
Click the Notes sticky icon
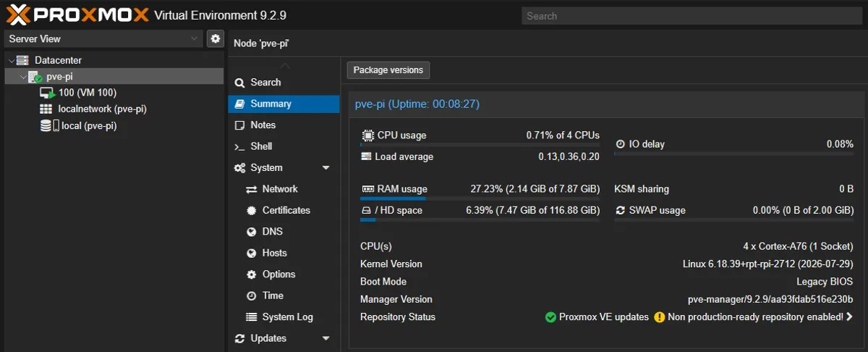pyautogui.click(x=240, y=125)
